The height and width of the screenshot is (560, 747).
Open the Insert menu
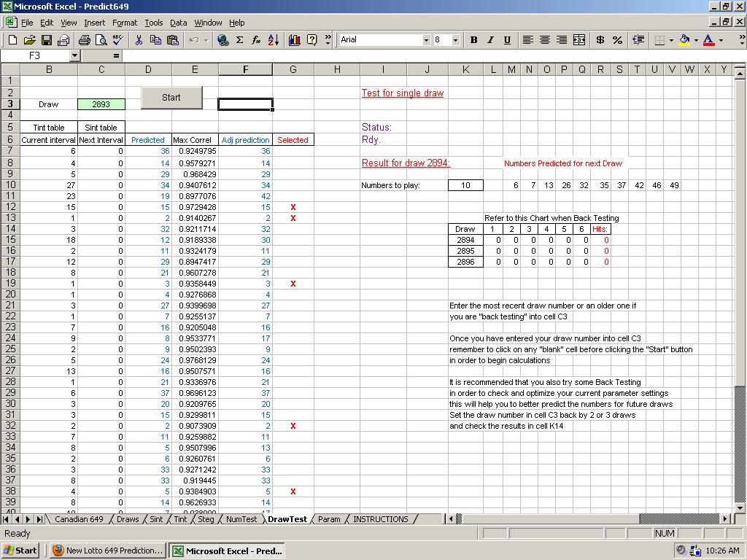pos(94,23)
